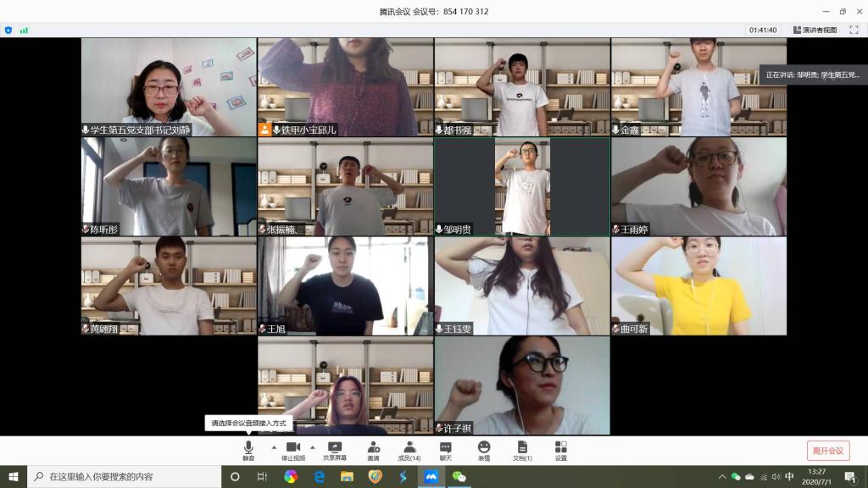The width and height of the screenshot is (868, 488).
Task: Select 曲可新's video tile
Action: (698, 286)
